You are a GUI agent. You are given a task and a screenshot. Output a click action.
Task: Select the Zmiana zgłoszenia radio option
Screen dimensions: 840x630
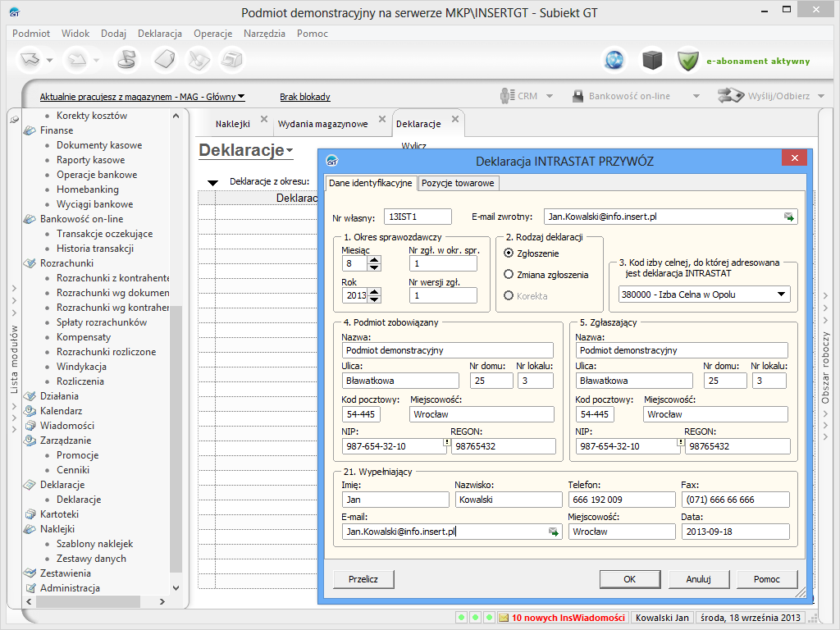509,275
